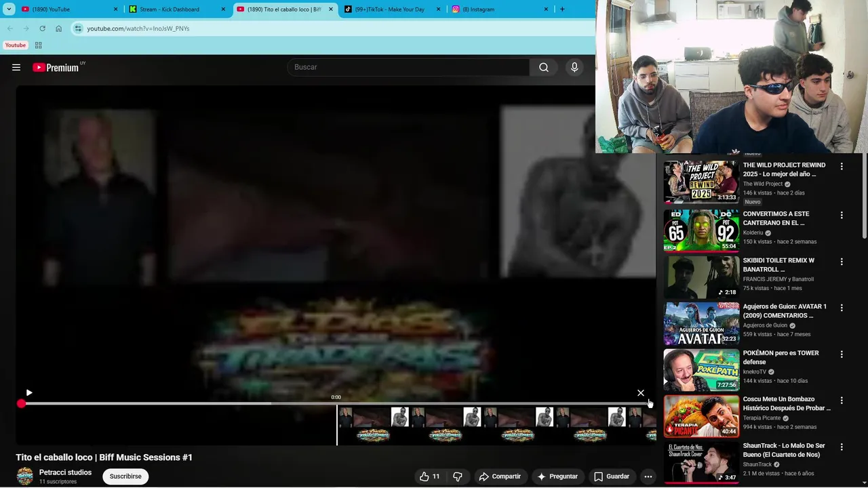Reload the page with refresh icon
The width and height of the screenshot is (868, 488).
click(42, 28)
